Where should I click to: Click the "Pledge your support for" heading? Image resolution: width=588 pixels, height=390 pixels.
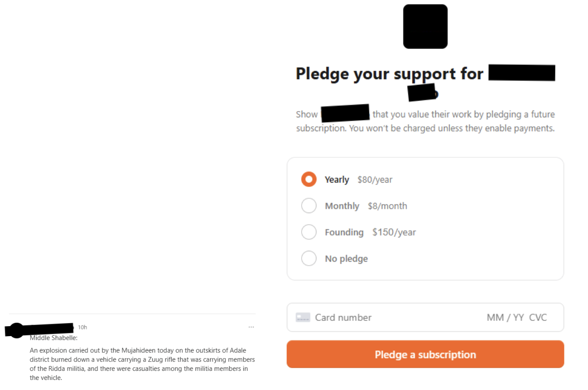[389, 74]
